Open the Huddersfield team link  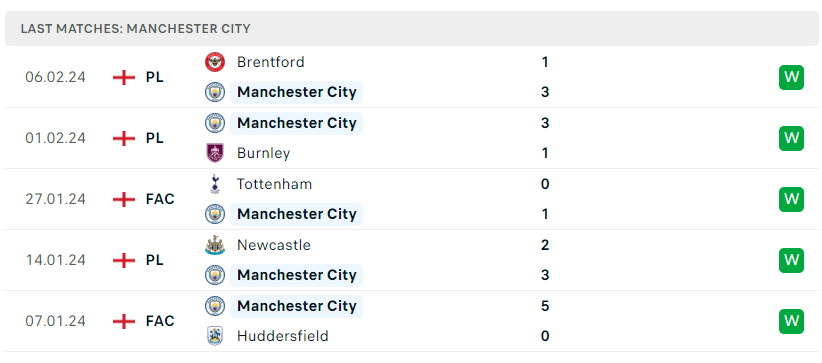point(283,336)
